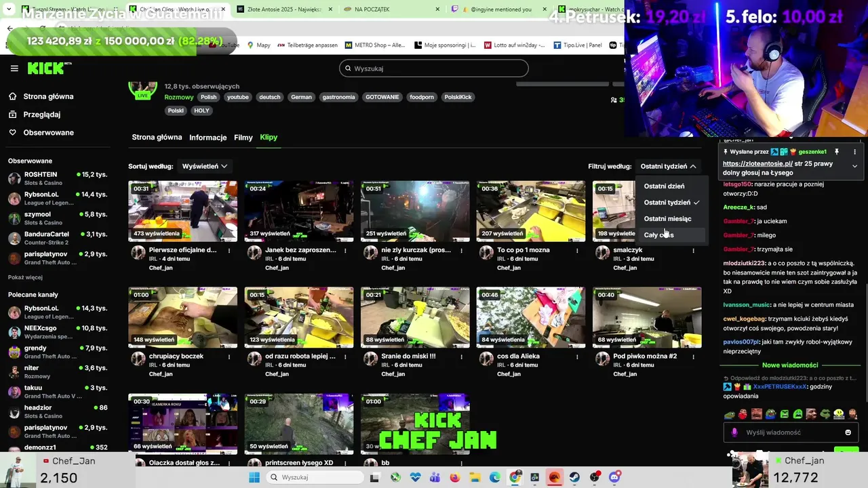Select the Klipy tab

pos(269,138)
